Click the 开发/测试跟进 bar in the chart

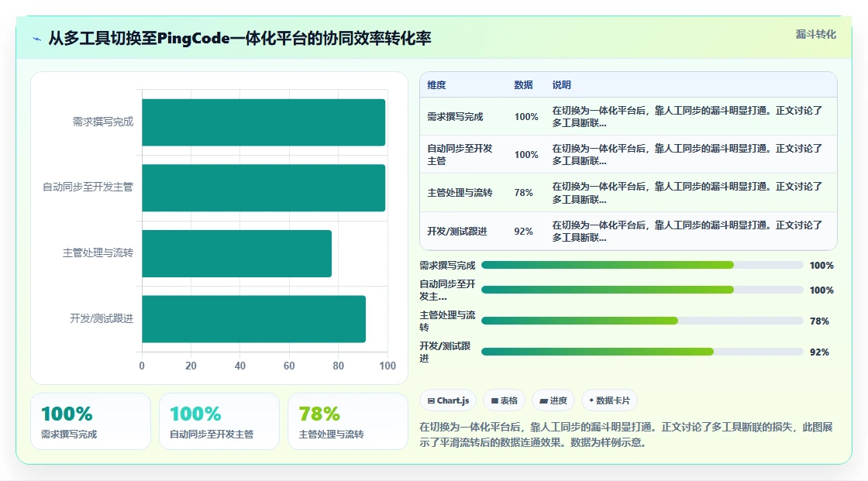coord(253,319)
